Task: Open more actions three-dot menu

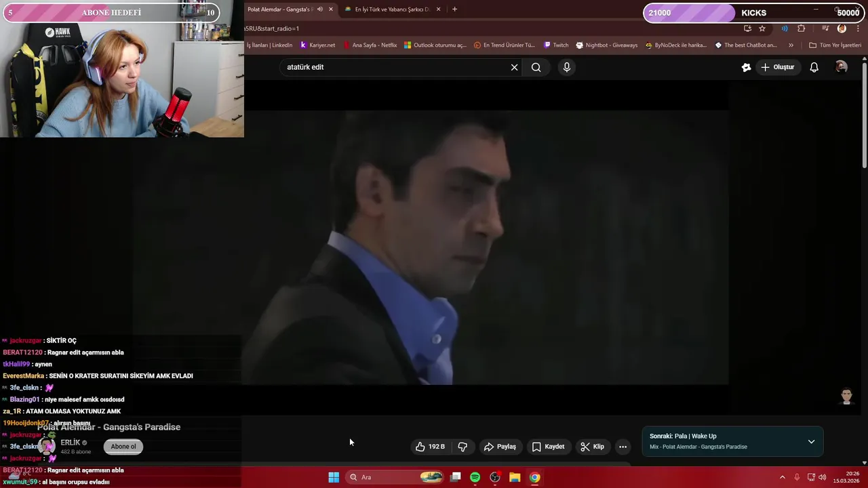Action: click(x=623, y=447)
